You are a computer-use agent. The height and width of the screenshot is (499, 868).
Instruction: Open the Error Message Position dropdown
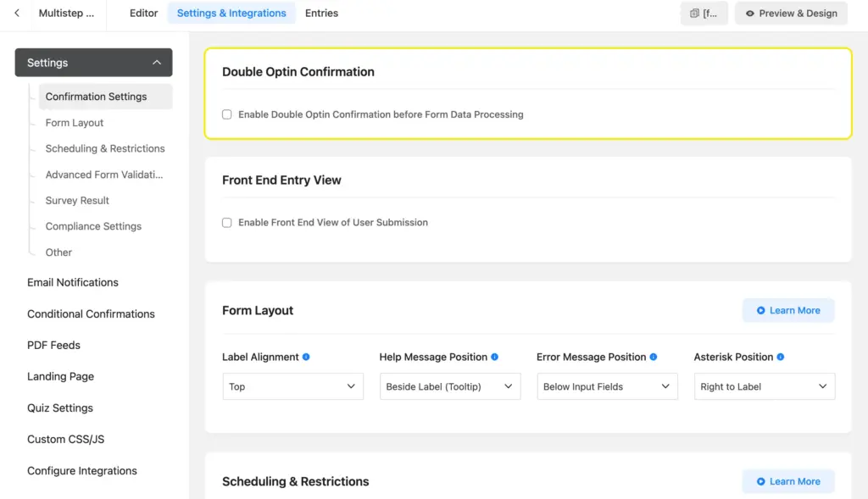(607, 386)
